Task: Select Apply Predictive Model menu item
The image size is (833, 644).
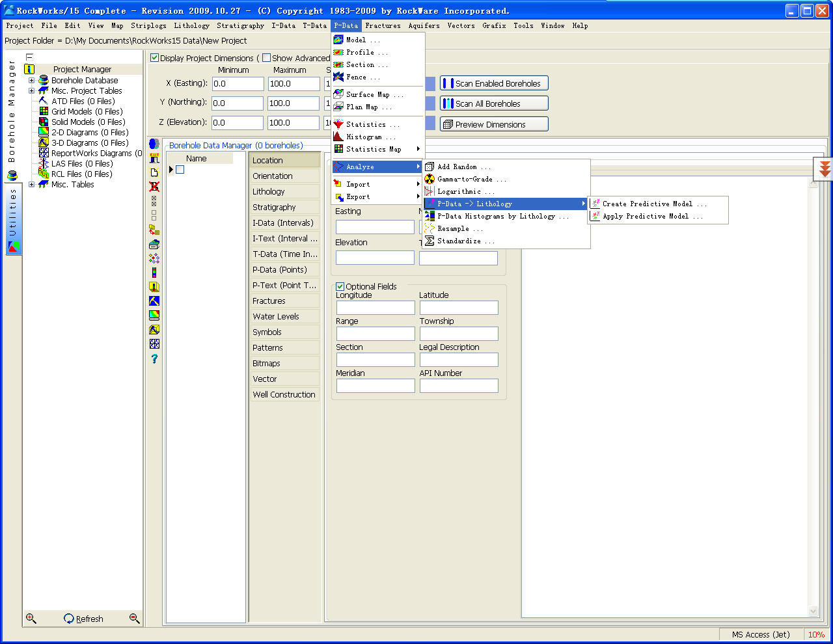Action: (x=657, y=216)
